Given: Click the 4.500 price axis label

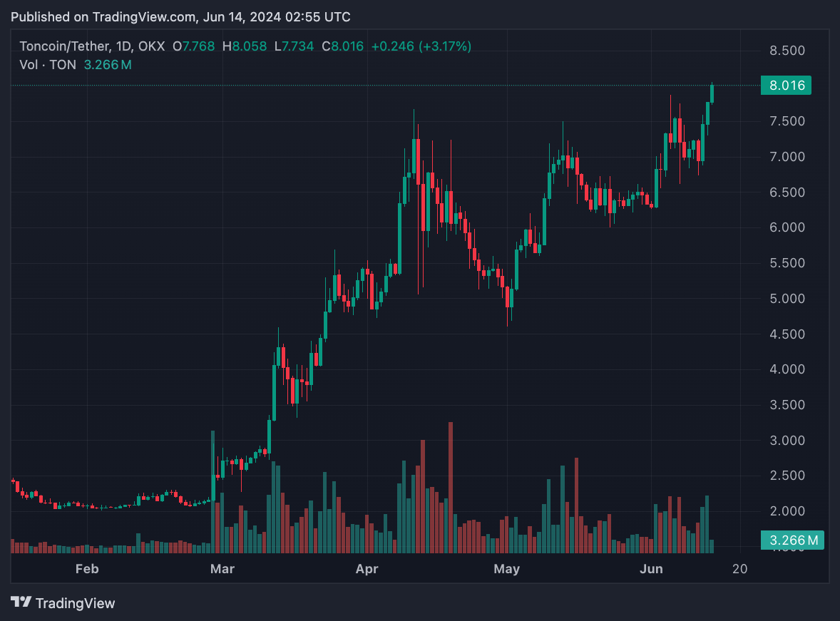Looking at the screenshot, I should click(x=787, y=334).
